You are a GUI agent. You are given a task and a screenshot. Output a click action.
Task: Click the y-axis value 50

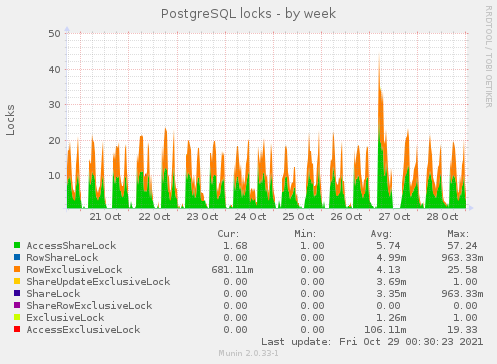coord(54,34)
